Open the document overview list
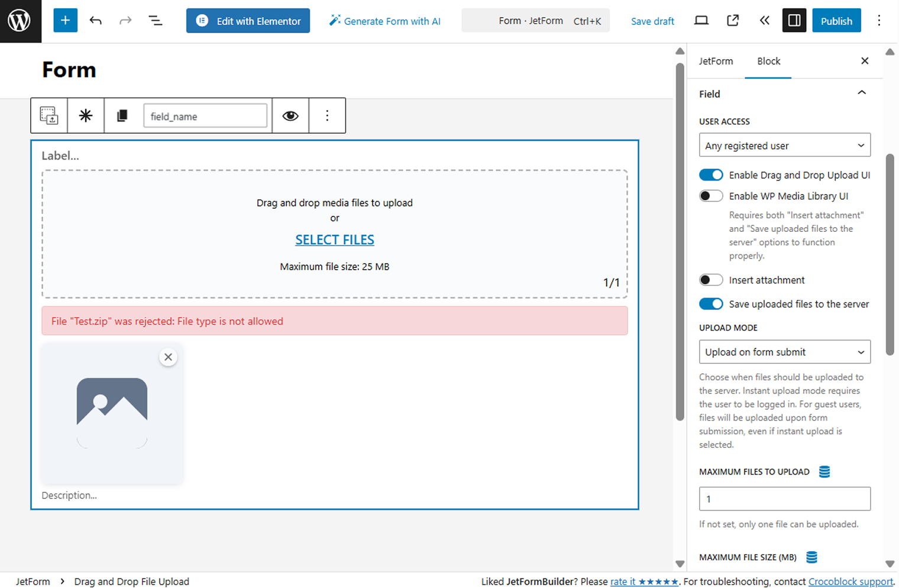 (x=156, y=21)
